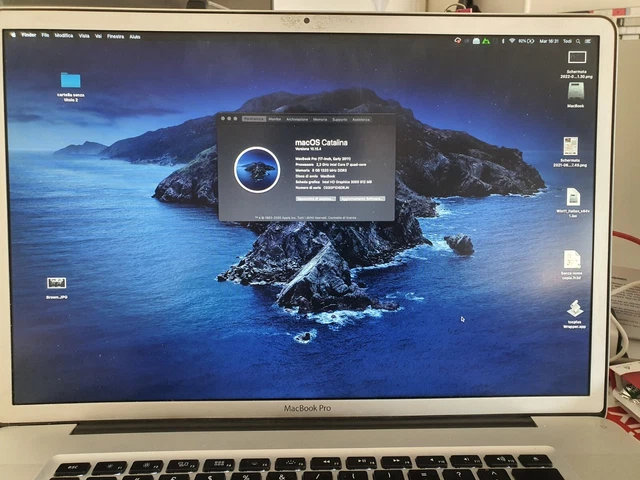
Task: Open the Vista menu
Action: [84, 36]
